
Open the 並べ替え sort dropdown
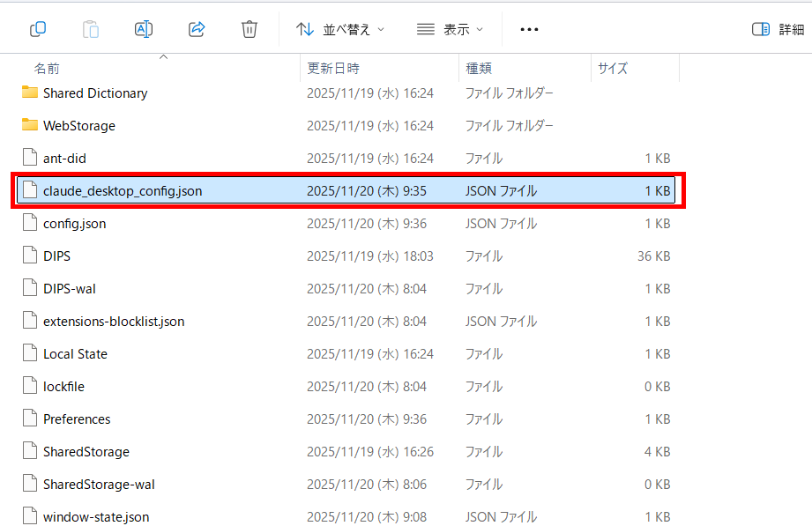[340, 29]
